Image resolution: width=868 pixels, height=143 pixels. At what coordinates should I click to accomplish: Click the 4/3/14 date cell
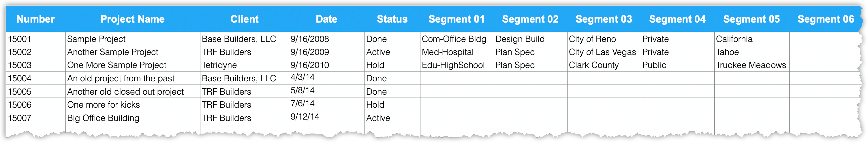[326, 78]
